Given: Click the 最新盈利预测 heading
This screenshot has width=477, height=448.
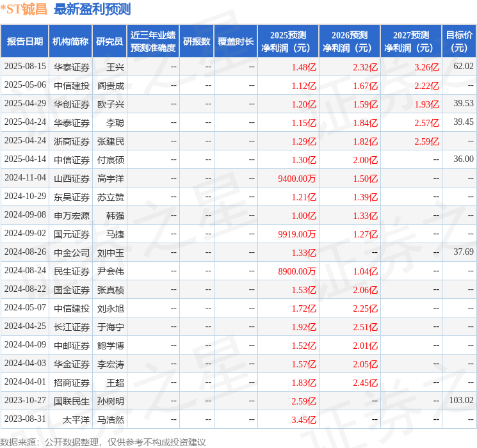Looking at the screenshot, I should pos(92,9).
